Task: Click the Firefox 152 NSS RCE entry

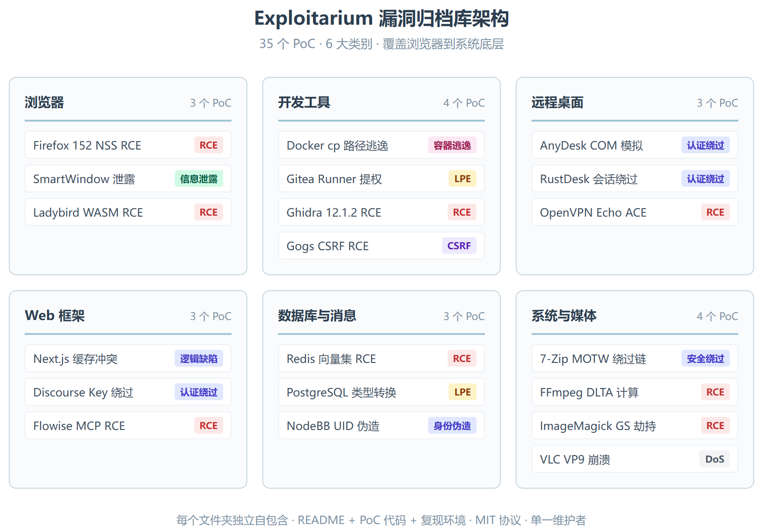Action: pos(128,145)
